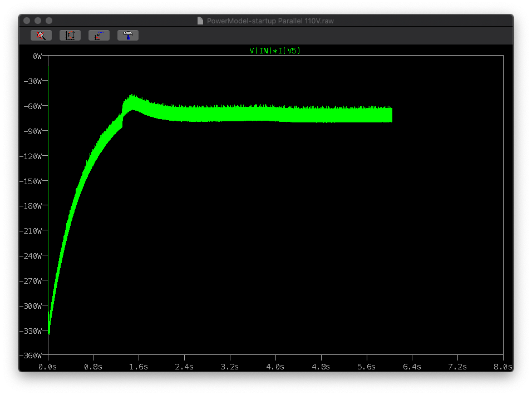Click the 4.0s label on the time axis

click(x=275, y=367)
